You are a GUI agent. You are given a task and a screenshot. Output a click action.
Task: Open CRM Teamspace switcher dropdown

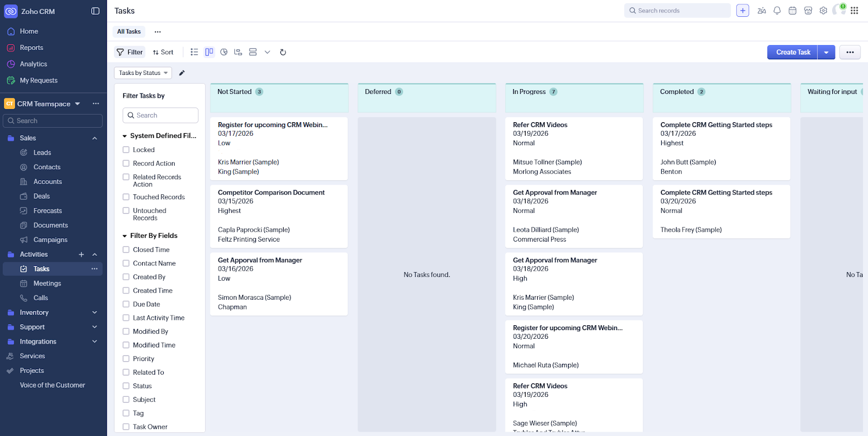pyautogui.click(x=78, y=104)
